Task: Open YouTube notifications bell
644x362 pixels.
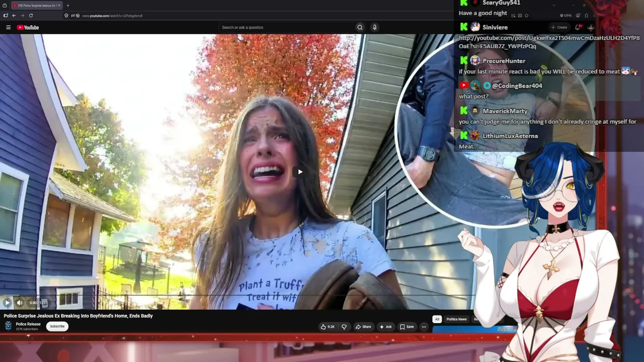Action: [x=578, y=27]
